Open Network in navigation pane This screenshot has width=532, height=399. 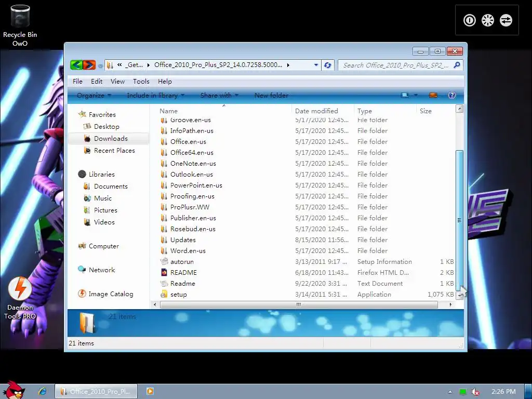(102, 270)
